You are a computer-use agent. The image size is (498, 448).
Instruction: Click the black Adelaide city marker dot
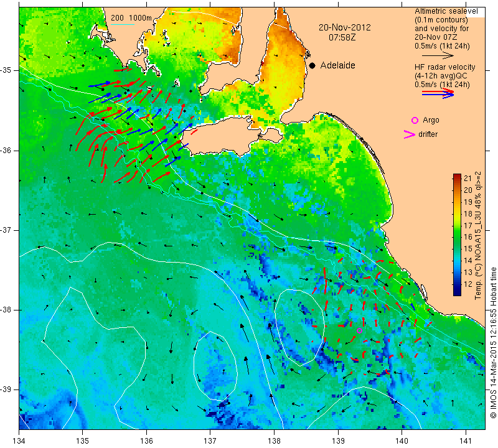pos(312,66)
